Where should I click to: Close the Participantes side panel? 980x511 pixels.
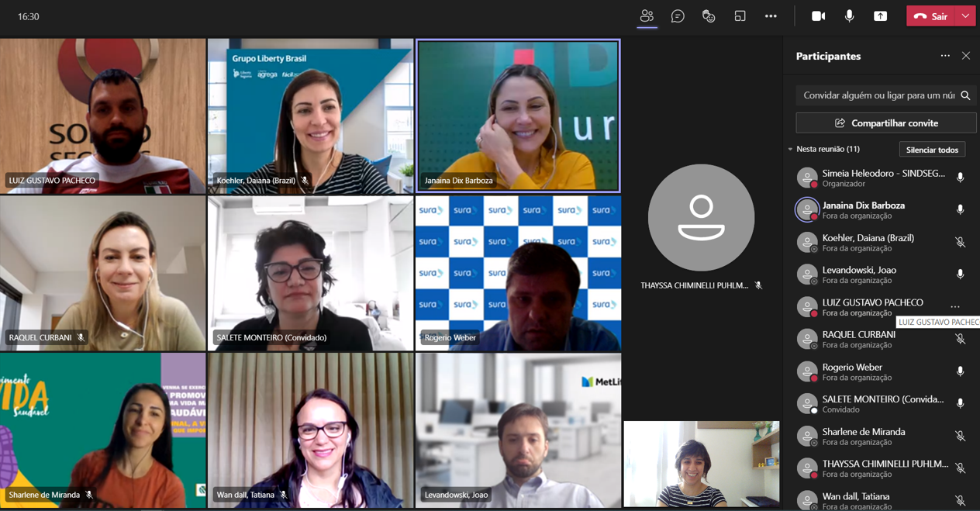(x=966, y=56)
